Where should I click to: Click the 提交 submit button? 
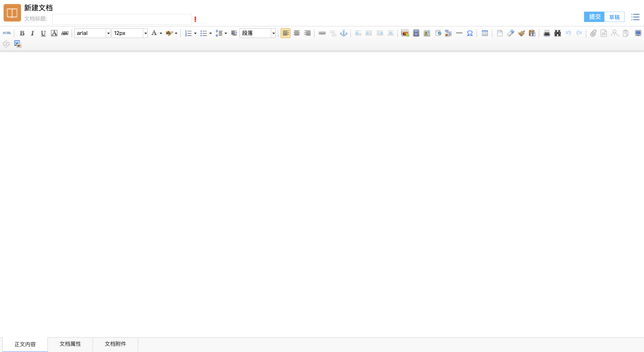click(594, 17)
